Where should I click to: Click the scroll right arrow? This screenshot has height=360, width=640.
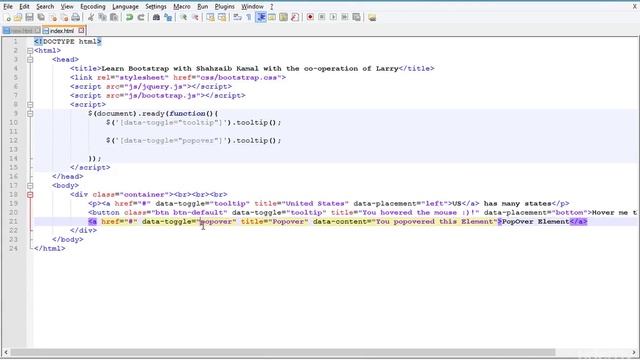(634, 352)
